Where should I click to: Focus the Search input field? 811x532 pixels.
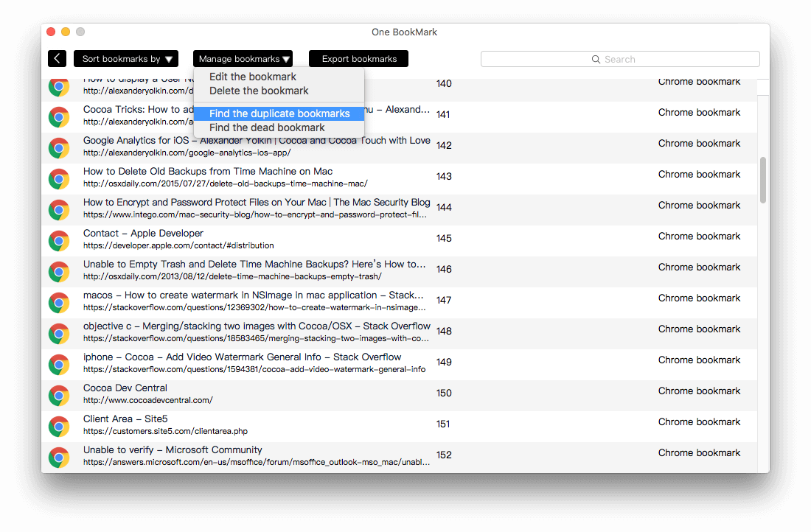[620, 59]
